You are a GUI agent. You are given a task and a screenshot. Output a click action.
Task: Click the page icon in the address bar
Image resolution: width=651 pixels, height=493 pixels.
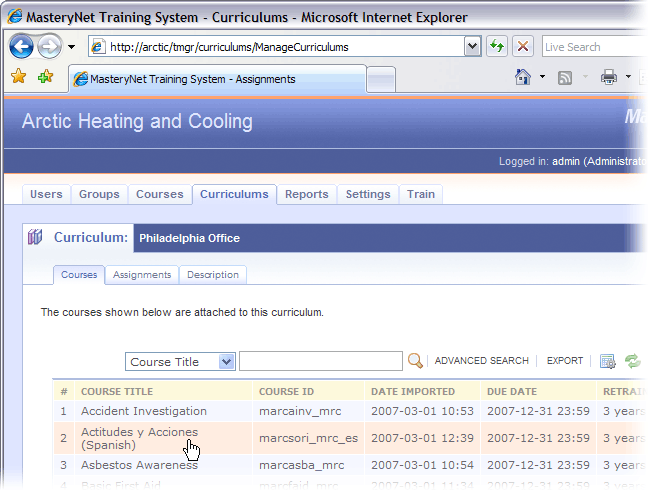click(98, 47)
